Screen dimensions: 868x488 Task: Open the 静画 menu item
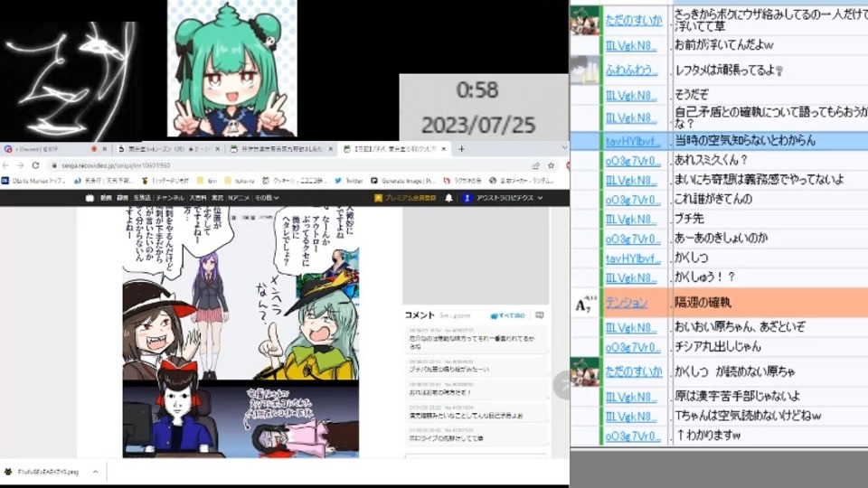(122, 198)
